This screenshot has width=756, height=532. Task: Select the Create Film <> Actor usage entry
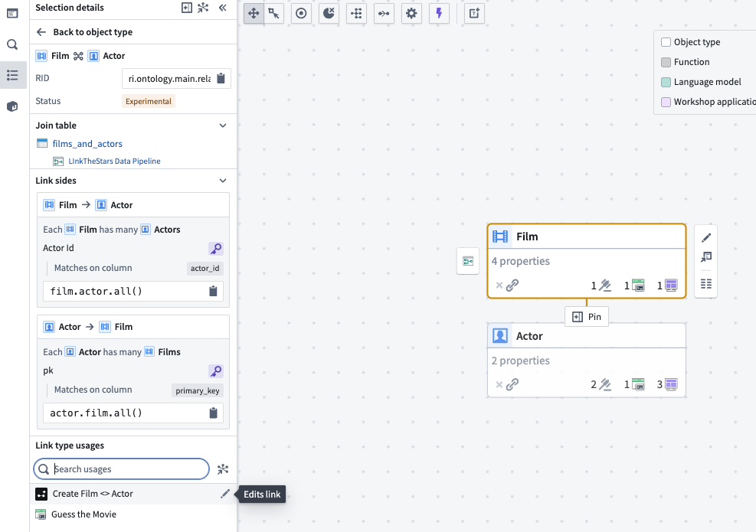[x=92, y=494]
